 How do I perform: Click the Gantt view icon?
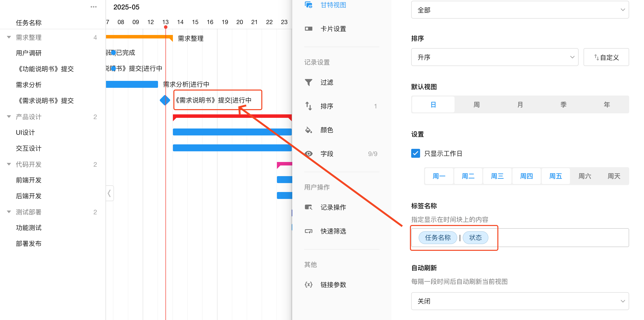pos(308,5)
